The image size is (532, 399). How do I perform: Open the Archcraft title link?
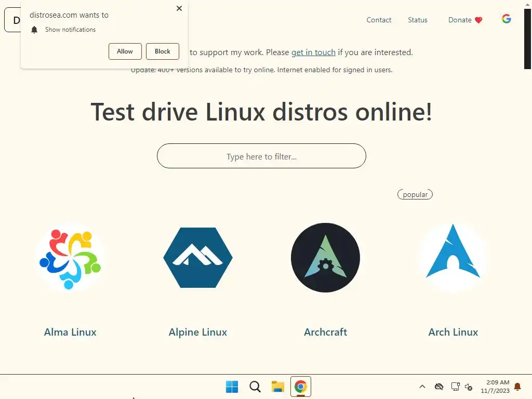325,332
